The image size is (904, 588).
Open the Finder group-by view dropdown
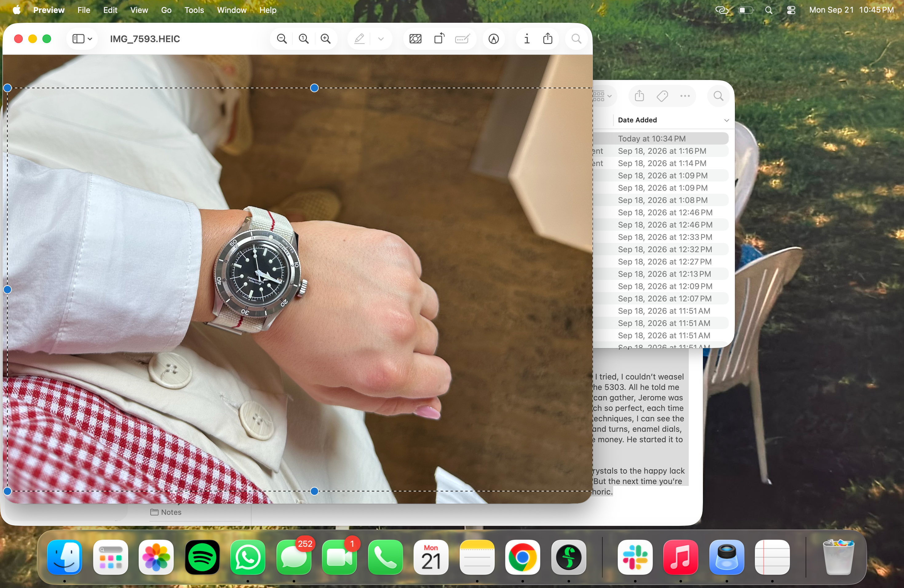(602, 96)
